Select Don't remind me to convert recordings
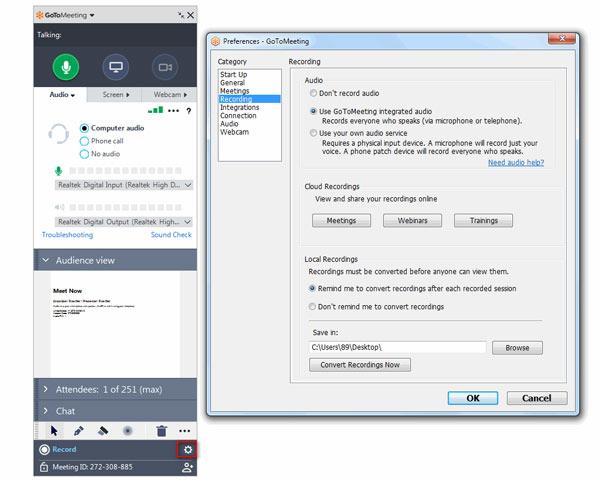600x482 pixels. tap(314, 306)
